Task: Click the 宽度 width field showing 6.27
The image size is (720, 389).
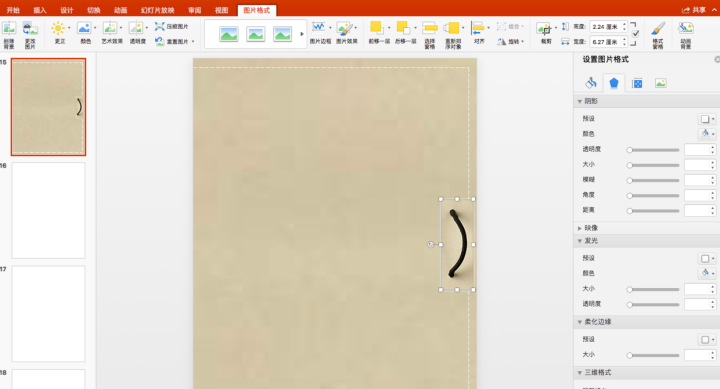Action: 606,42
